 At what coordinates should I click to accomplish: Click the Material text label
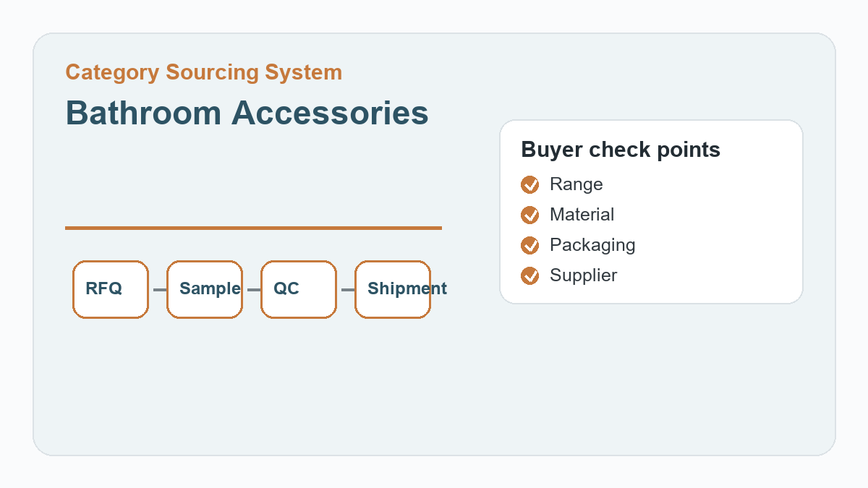pos(582,215)
